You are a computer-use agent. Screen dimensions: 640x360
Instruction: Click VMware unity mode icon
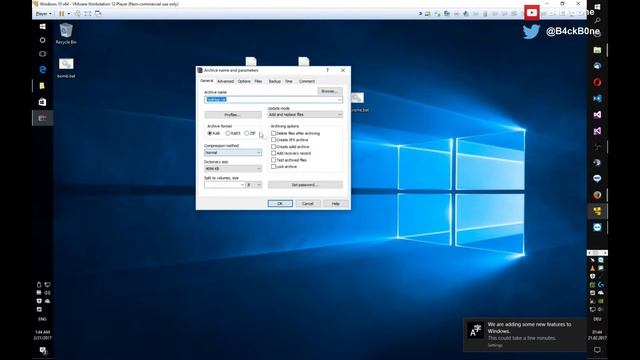[98, 13]
